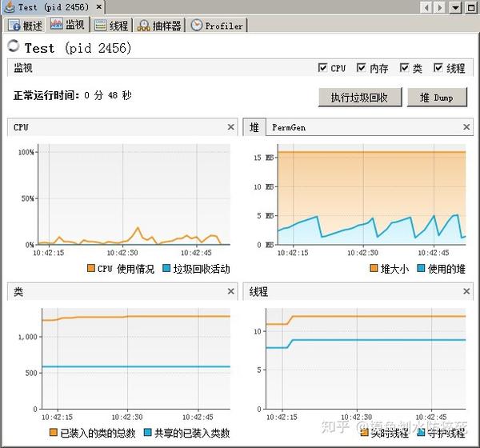Click the orange CPU 使用情况 legend swatch
Screen dimensions: 480x448
coord(91,268)
